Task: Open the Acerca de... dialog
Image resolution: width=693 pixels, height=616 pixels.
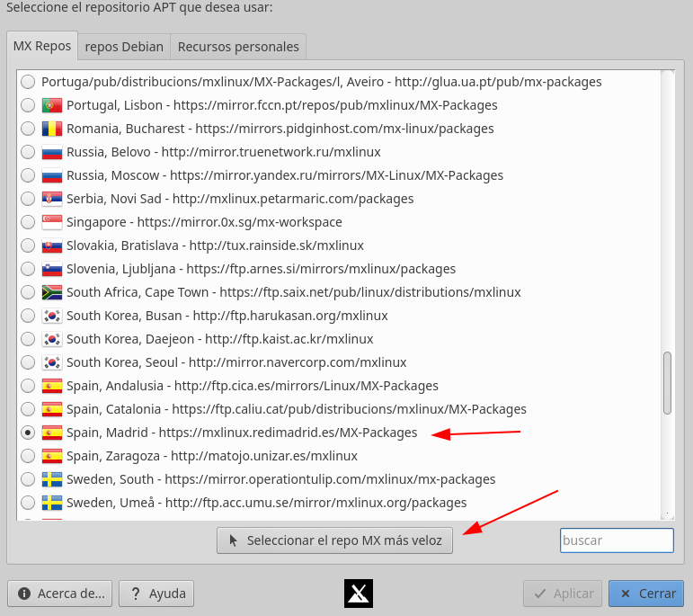Action: pos(59,594)
